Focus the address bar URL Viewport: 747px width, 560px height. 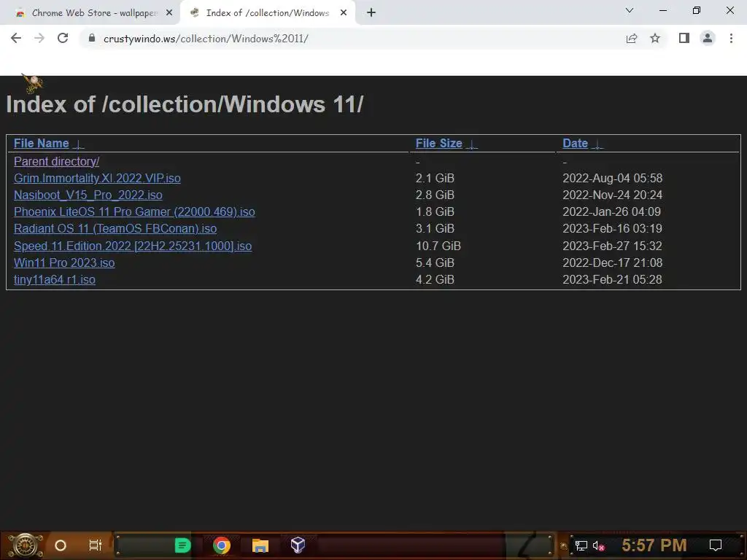click(x=206, y=39)
